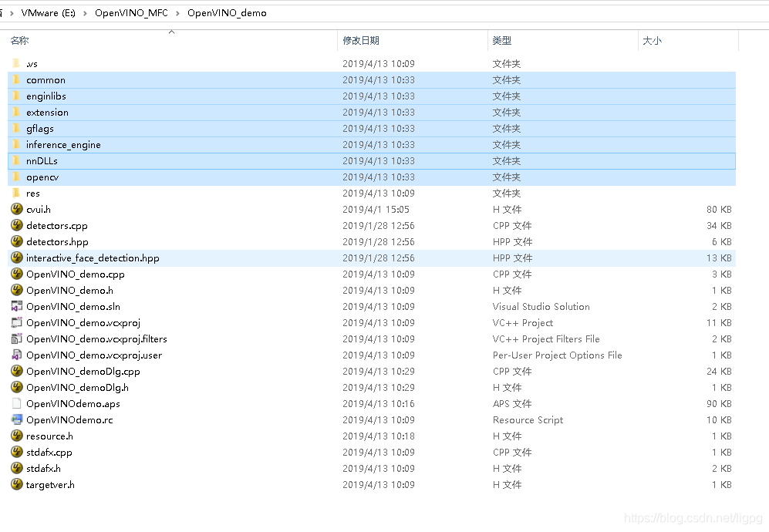The height and width of the screenshot is (532, 769).
Task: Click the OpenVINO_demo.vcxproj project icon
Action: [x=17, y=322]
